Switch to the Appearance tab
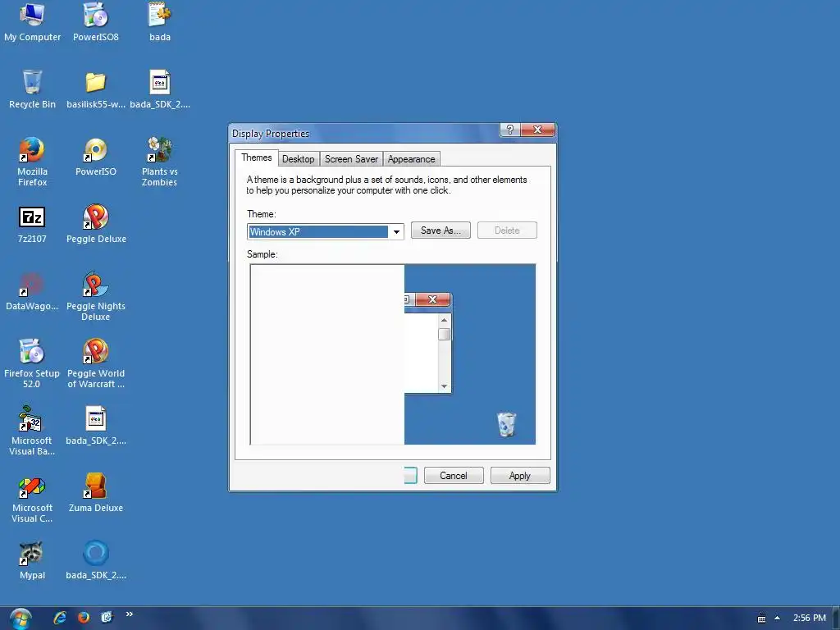 pyautogui.click(x=412, y=159)
